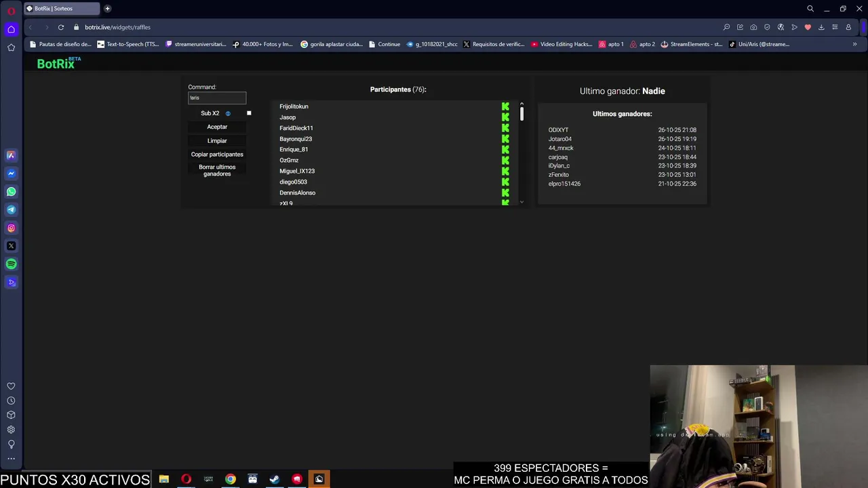Open the Pautas de diseño bookmark
Screen dimensions: 868x488
coord(60,44)
